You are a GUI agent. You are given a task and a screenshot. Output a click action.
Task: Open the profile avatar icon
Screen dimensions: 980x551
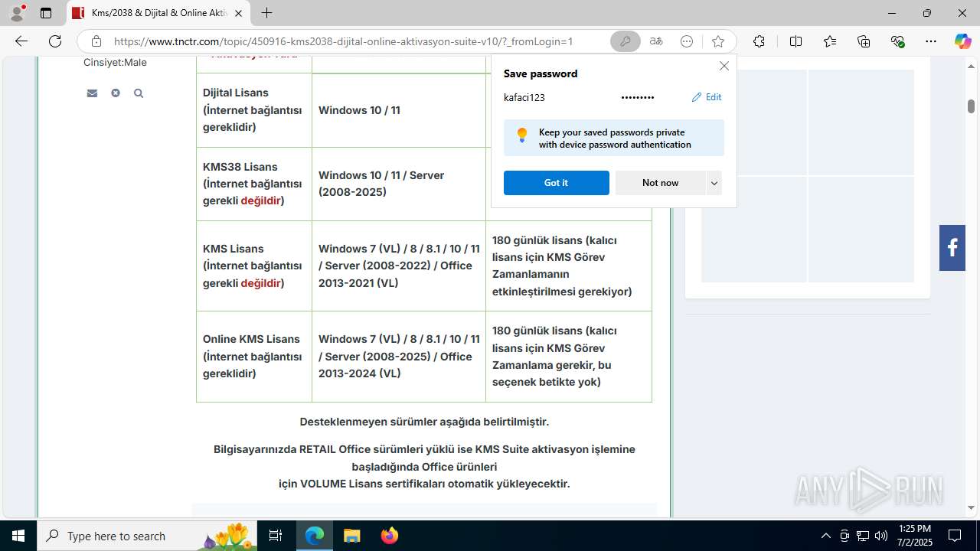point(17,13)
